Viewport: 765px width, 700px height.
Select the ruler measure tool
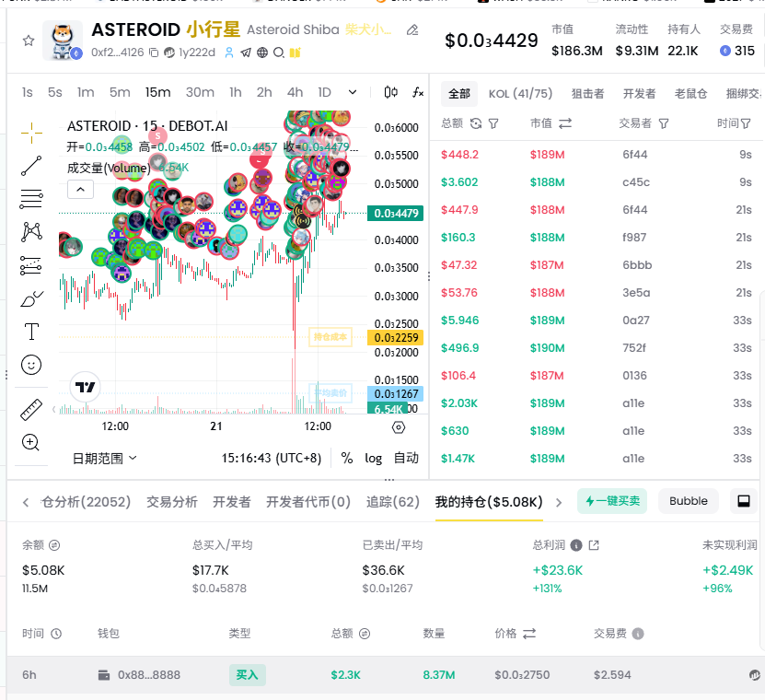click(31, 410)
